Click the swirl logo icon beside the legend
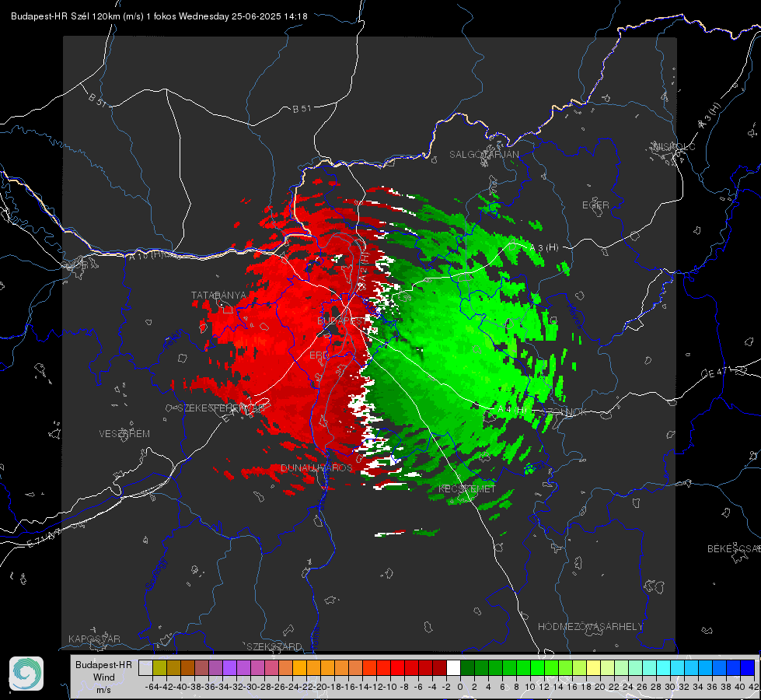761x700 pixels. click(x=26, y=674)
